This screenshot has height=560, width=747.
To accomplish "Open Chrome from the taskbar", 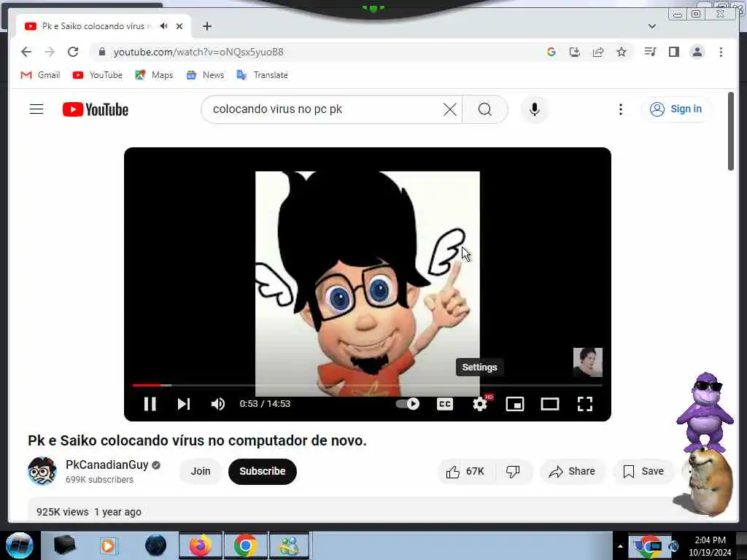I will click(245, 545).
